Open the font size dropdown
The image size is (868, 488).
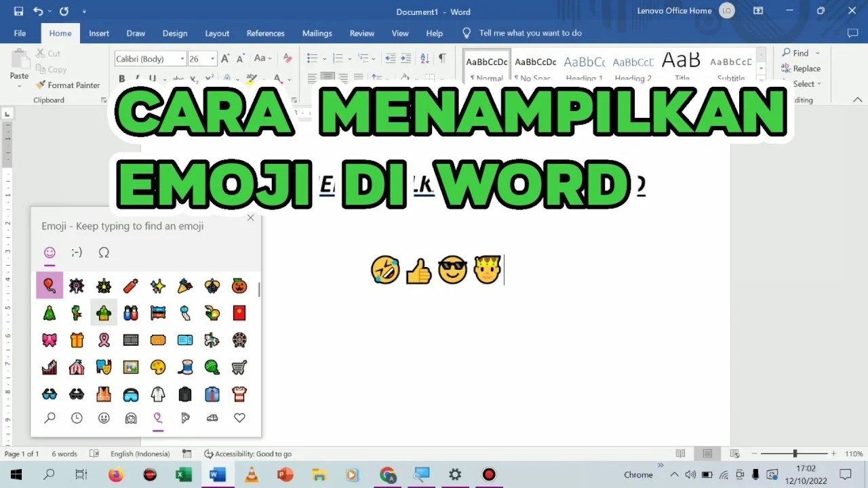(212, 59)
